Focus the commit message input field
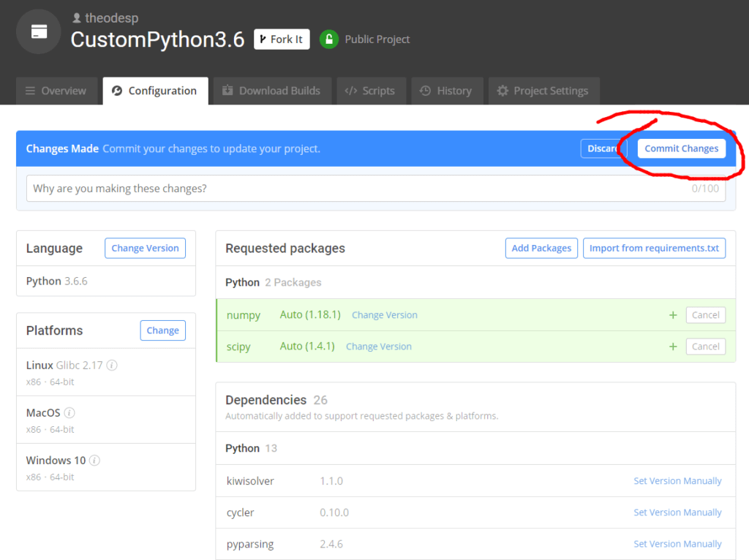The height and width of the screenshot is (560, 749). pyautogui.click(x=358, y=189)
